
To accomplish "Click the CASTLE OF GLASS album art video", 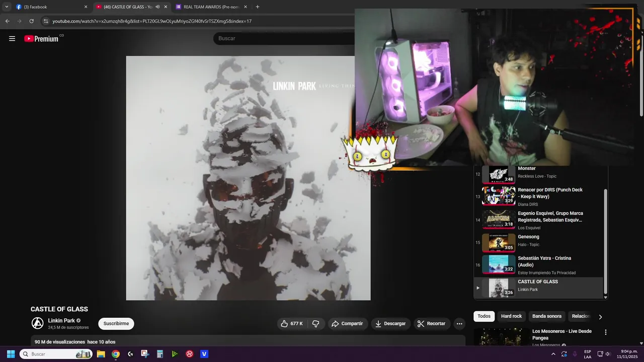I will coord(248,178).
